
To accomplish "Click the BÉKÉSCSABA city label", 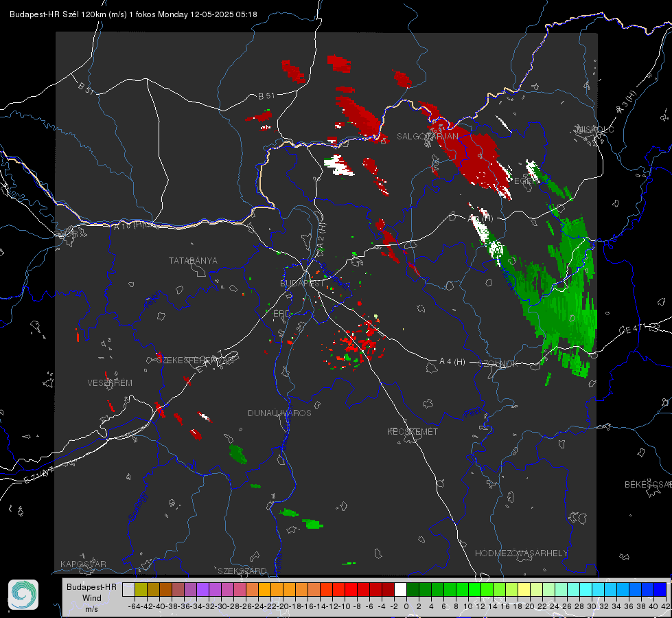I will [648, 484].
